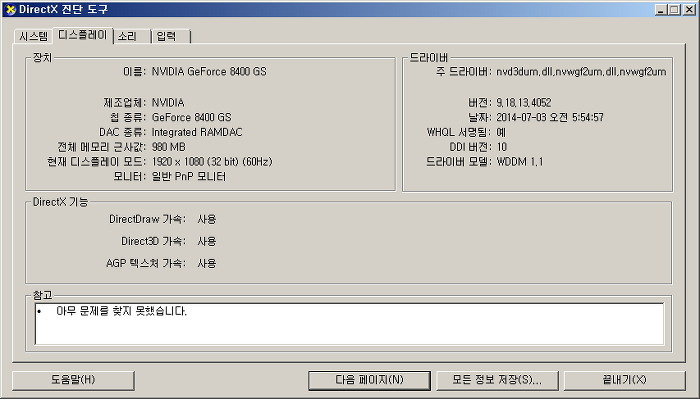Screen dimensions: 700x399
Task: Click the main driver nvd3dum.dll text
Action: point(581,71)
